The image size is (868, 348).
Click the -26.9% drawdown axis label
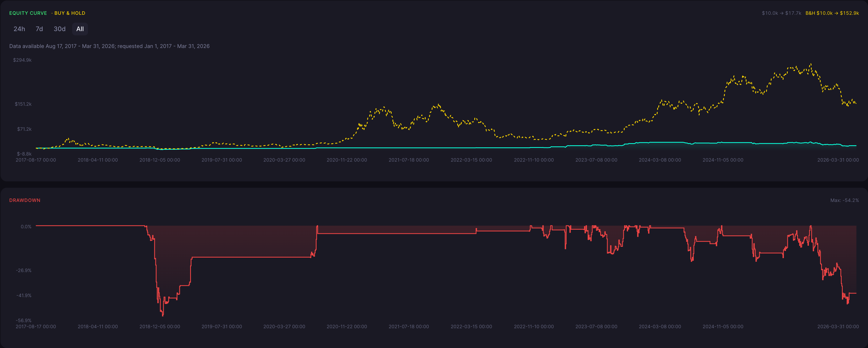24,270
